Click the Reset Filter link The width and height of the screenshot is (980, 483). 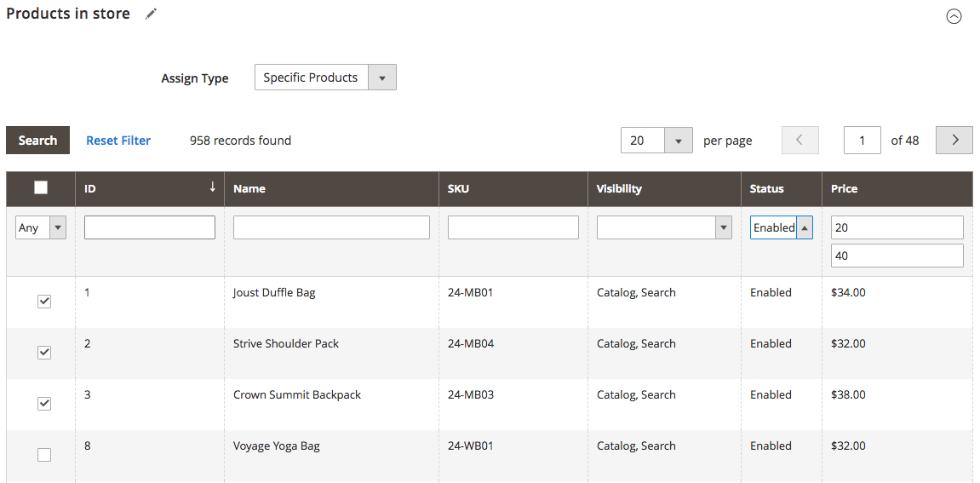[118, 141]
